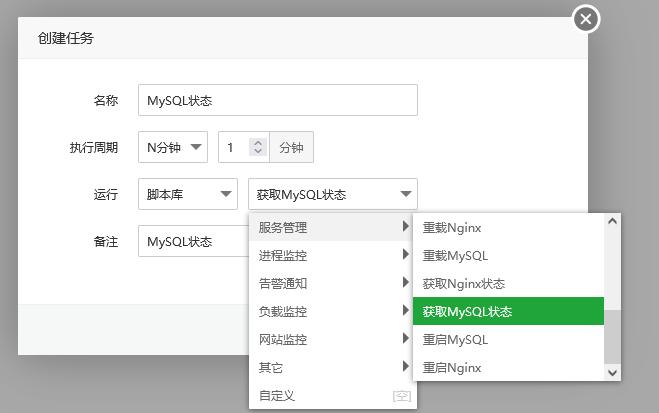This screenshot has width=659, height=413.
Task: Select the 自定义 menu option
Action: coord(332,395)
